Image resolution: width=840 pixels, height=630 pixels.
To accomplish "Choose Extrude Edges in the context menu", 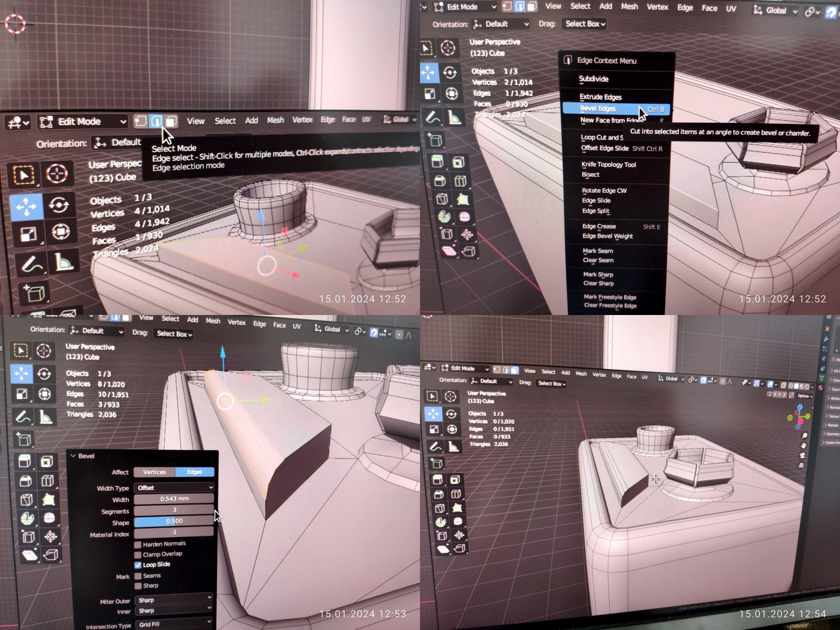I will tap(601, 97).
